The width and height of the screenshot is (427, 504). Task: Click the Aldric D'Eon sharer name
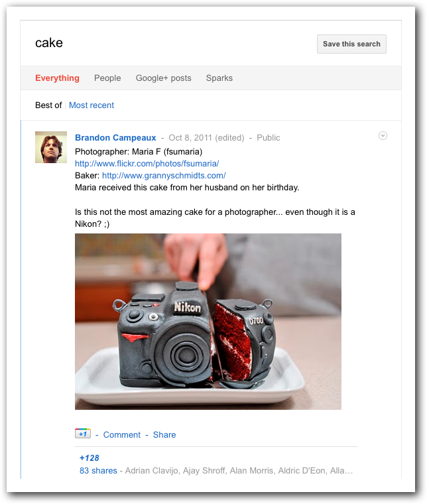tap(302, 471)
